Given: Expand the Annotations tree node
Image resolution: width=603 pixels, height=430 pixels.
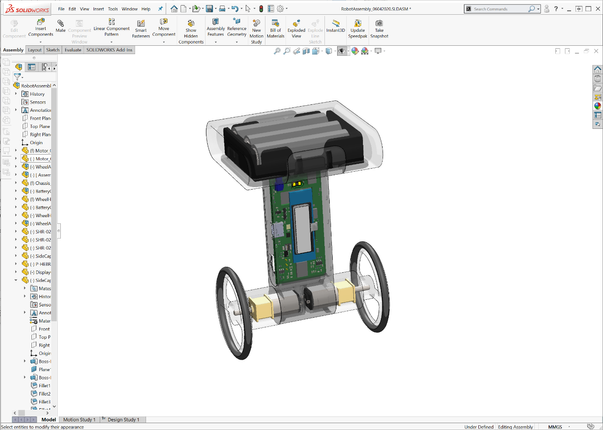Looking at the screenshot, I should click(x=16, y=110).
